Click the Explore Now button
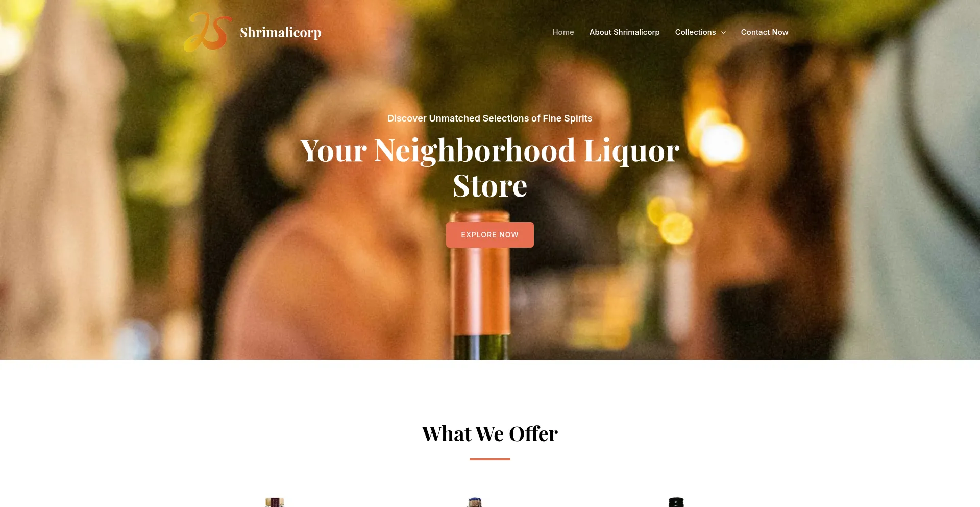The width and height of the screenshot is (980, 507). 489,235
